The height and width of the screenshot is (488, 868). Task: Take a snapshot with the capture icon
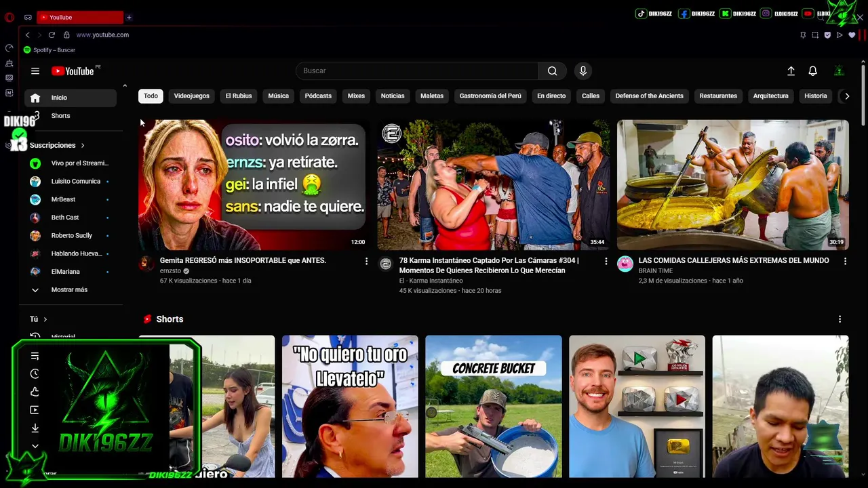click(815, 35)
